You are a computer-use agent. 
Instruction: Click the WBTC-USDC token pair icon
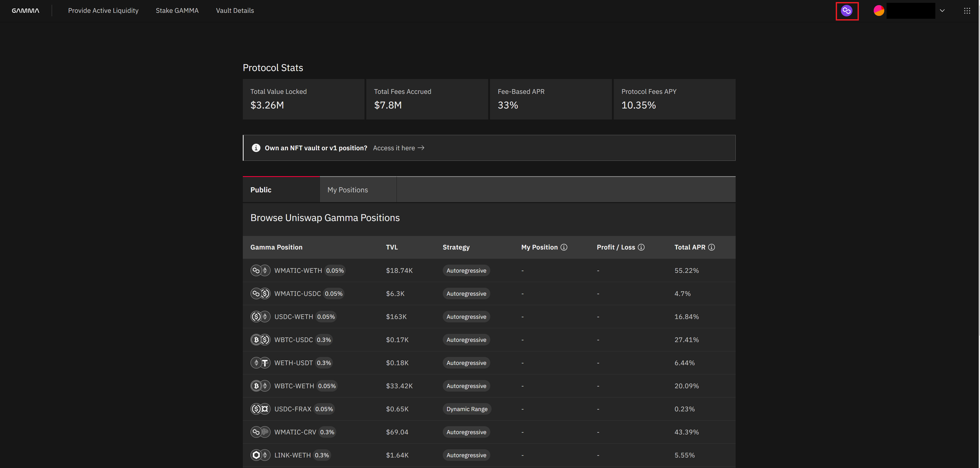click(260, 340)
